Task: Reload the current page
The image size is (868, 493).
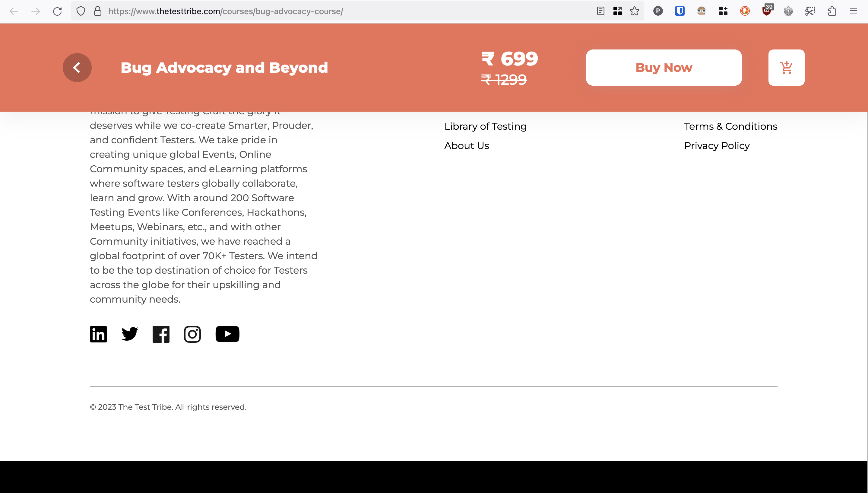Action: click(x=57, y=11)
